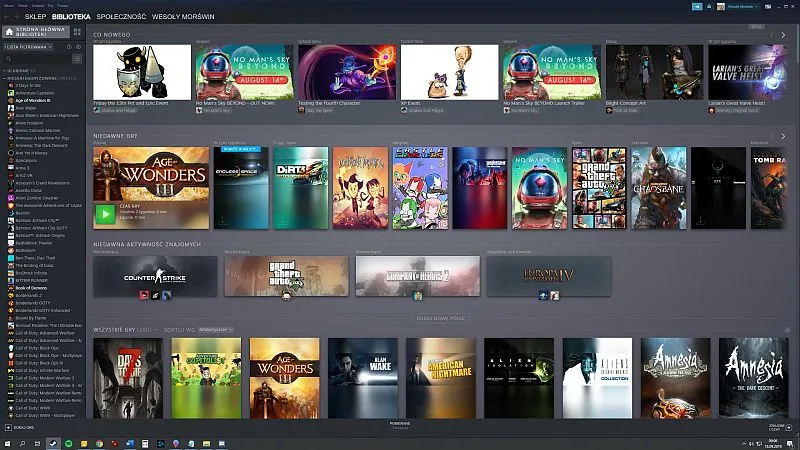This screenshot has height=450, width=800.
Task: Open the sort-by dropdown for all games
Action: click(213, 329)
